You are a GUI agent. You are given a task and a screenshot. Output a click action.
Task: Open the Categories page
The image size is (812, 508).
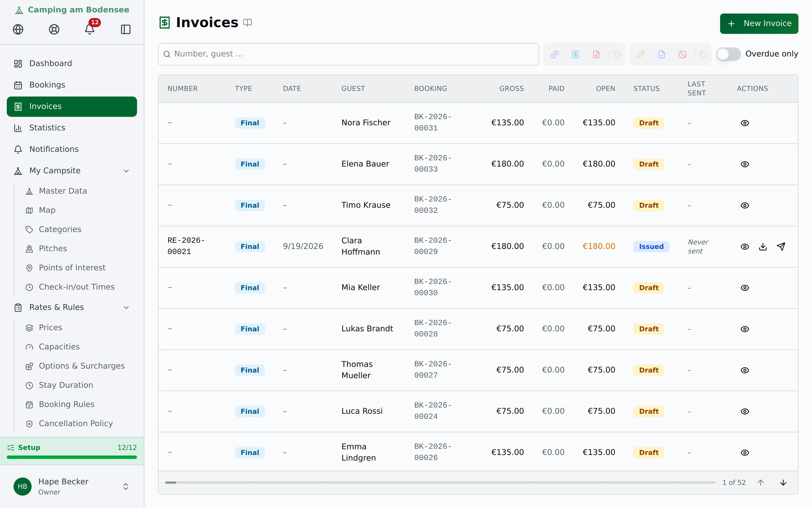pyautogui.click(x=78, y=229)
